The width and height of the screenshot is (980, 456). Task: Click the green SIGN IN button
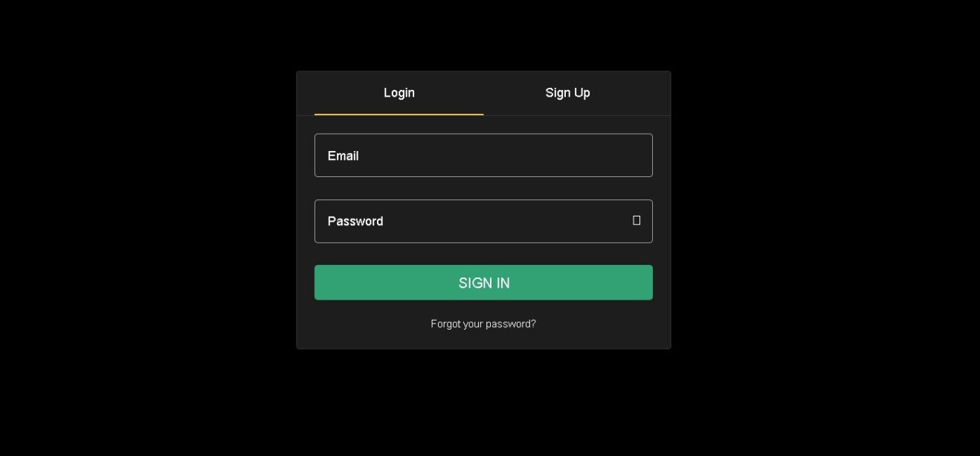point(483,283)
